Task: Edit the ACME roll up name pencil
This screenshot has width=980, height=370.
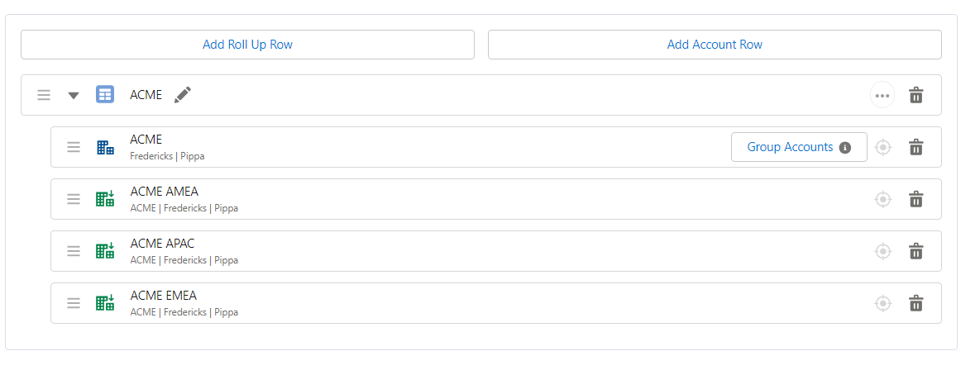Action: [183, 95]
